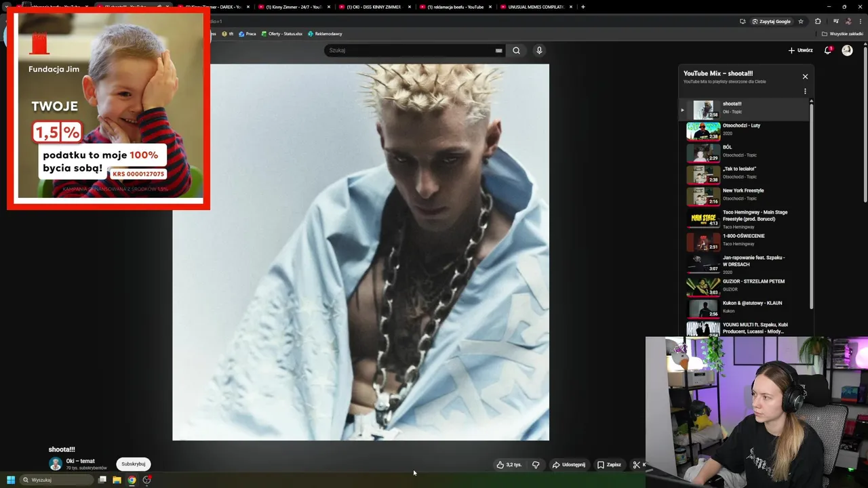Click the Zapytaj Google button
The image size is (868, 488).
(x=771, y=21)
